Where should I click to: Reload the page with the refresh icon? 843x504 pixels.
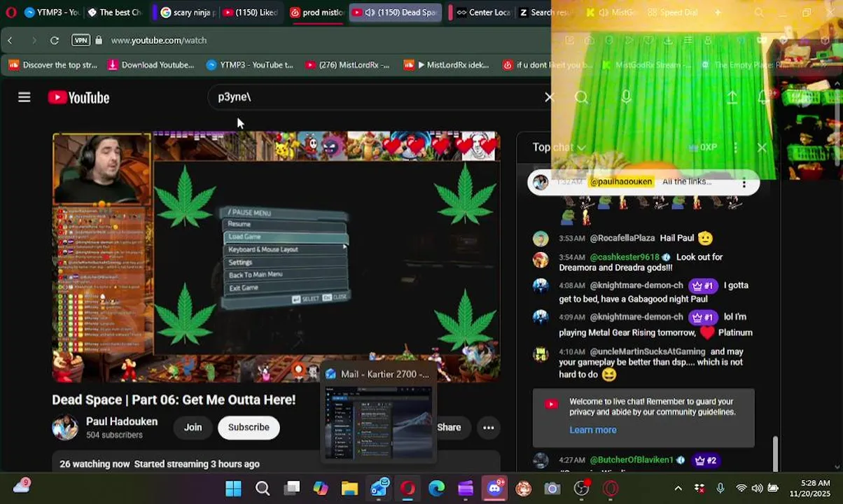(55, 41)
